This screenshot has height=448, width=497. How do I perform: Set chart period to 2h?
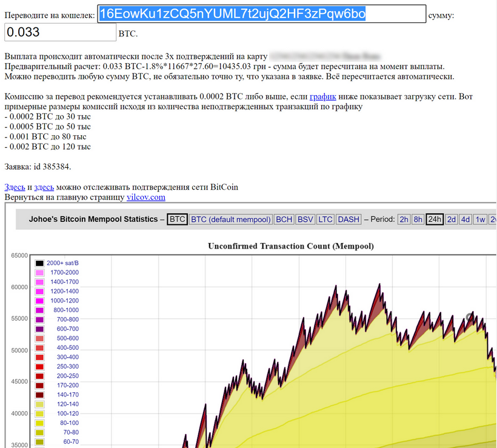click(404, 219)
